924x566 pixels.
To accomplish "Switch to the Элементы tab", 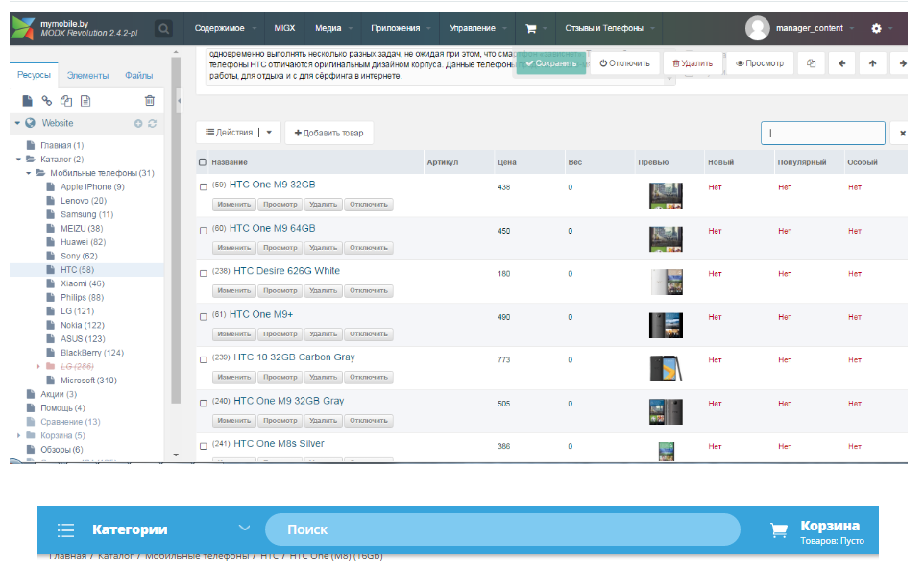I will click(87, 76).
